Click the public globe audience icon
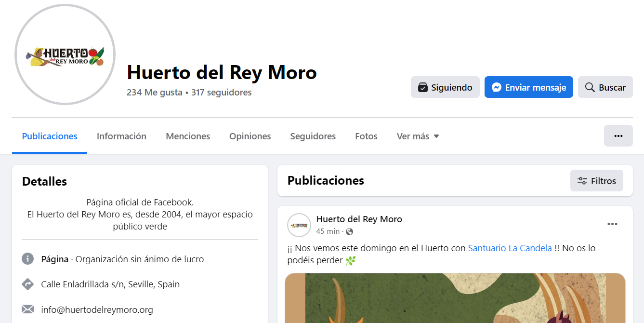The image size is (644, 323). coord(350,231)
